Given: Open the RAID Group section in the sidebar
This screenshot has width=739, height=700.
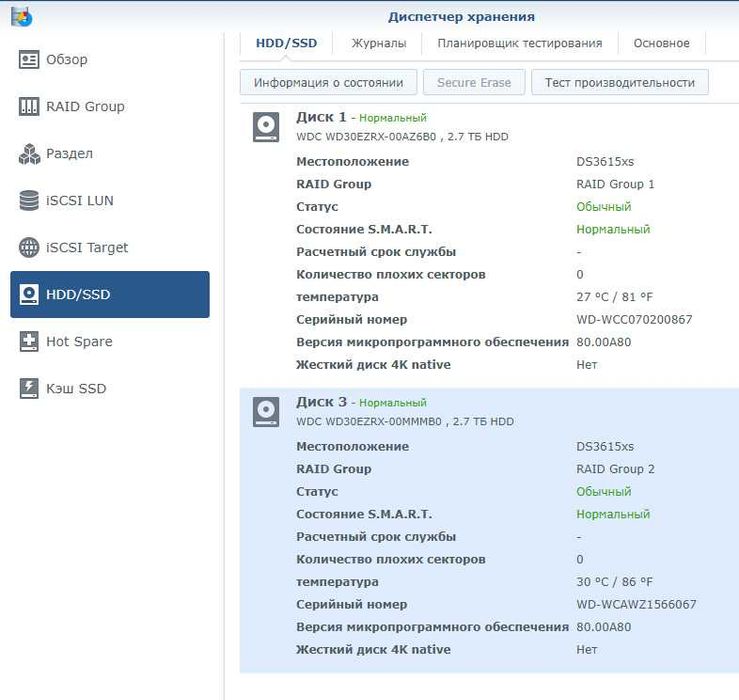Looking at the screenshot, I should 110,107.
